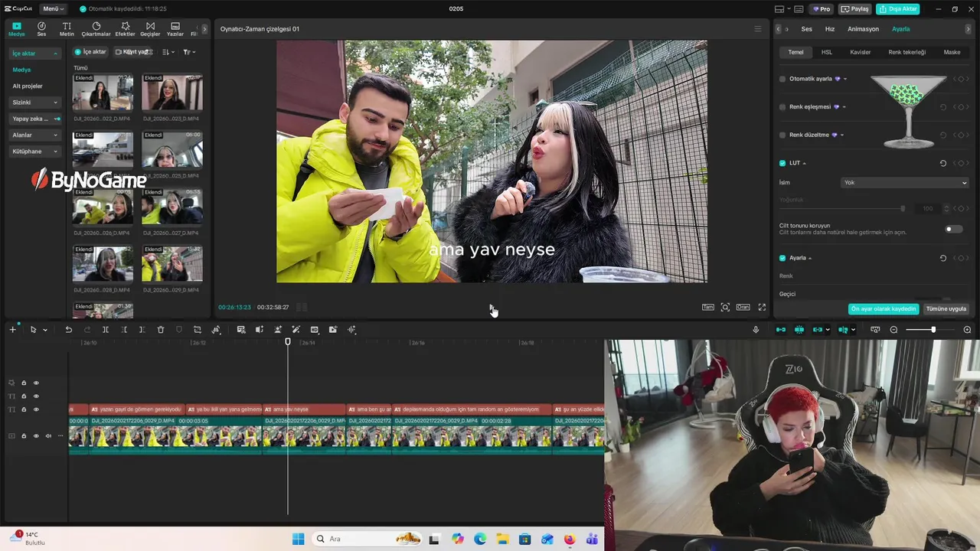980x551 pixels.
Task: Toggle visibility eye of main video track
Action: [36, 436]
